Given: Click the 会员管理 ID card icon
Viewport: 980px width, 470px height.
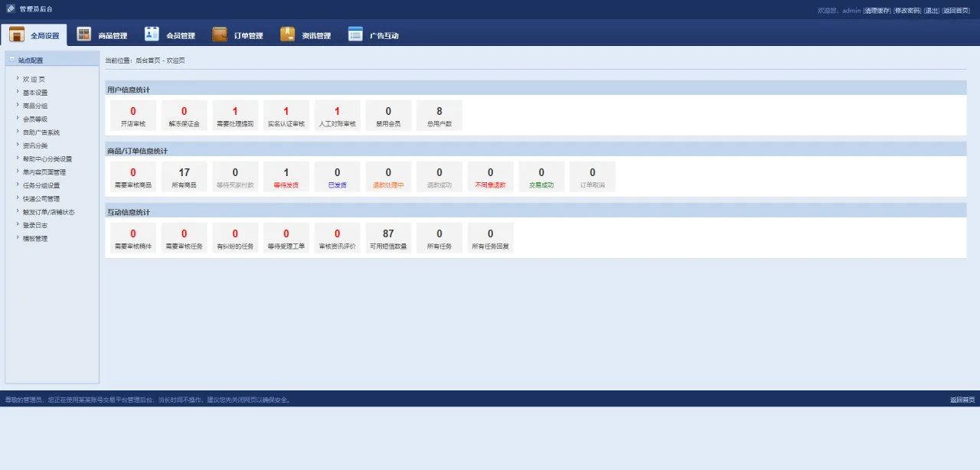Looking at the screenshot, I should tap(152, 34).
